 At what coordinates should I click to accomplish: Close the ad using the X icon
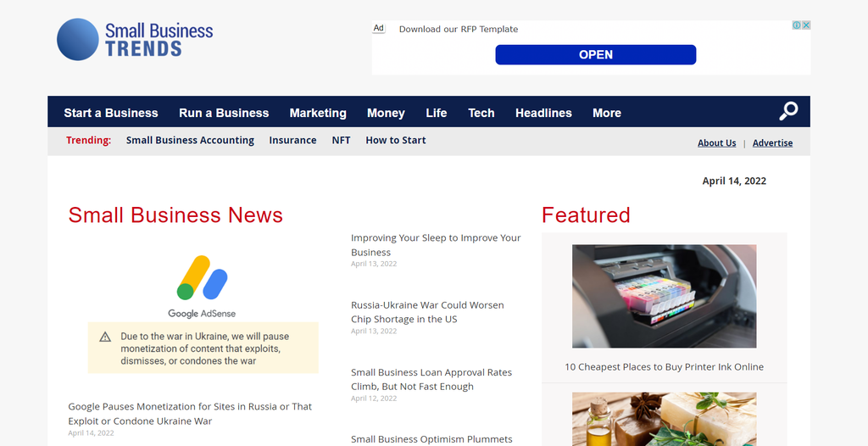click(806, 25)
